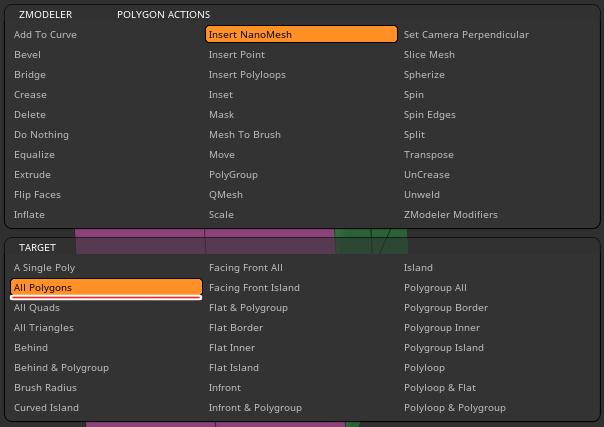Pick Brush Radius as target
This screenshot has height=427, width=604.
coord(45,388)
